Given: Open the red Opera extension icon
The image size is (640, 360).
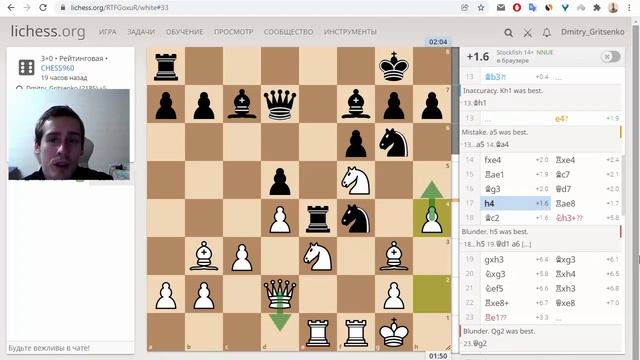Looking at the screenshot, I should pos(517,7).
